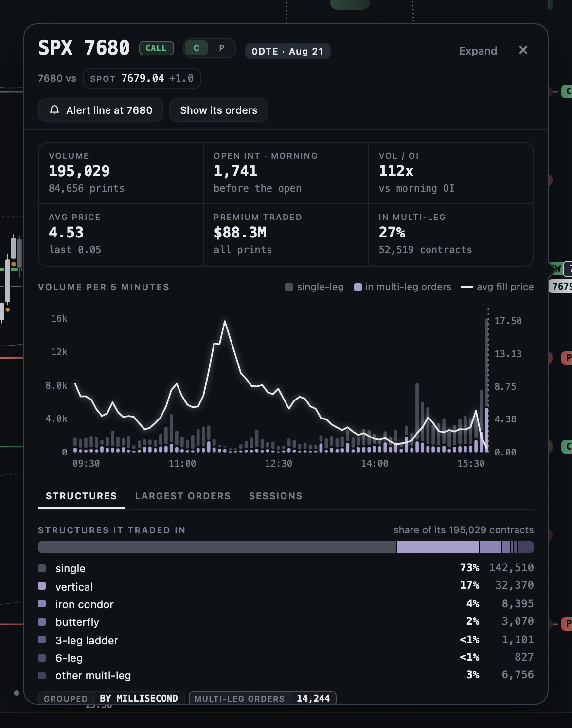Image resolution: width=572 pixels, height=728 pixels.
Task: Click the green CALL badge
Action: pos(156,48)
